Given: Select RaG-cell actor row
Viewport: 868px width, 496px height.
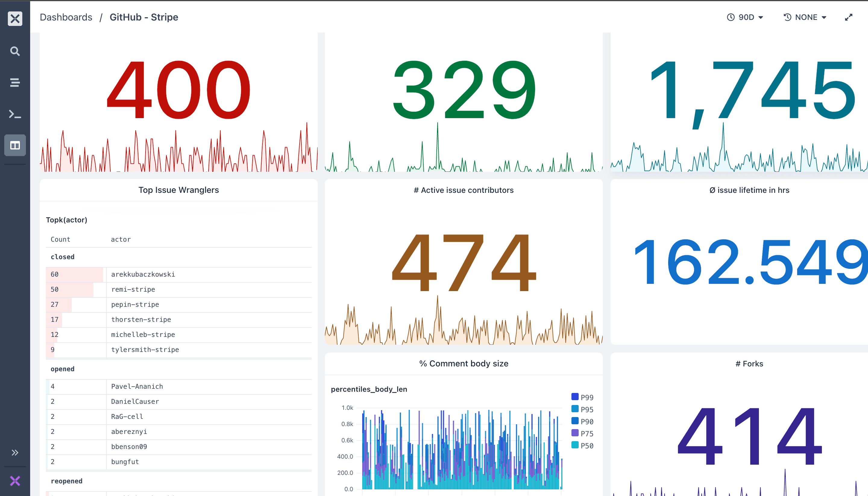Looking at the screenshot, I should click(178, 417).
